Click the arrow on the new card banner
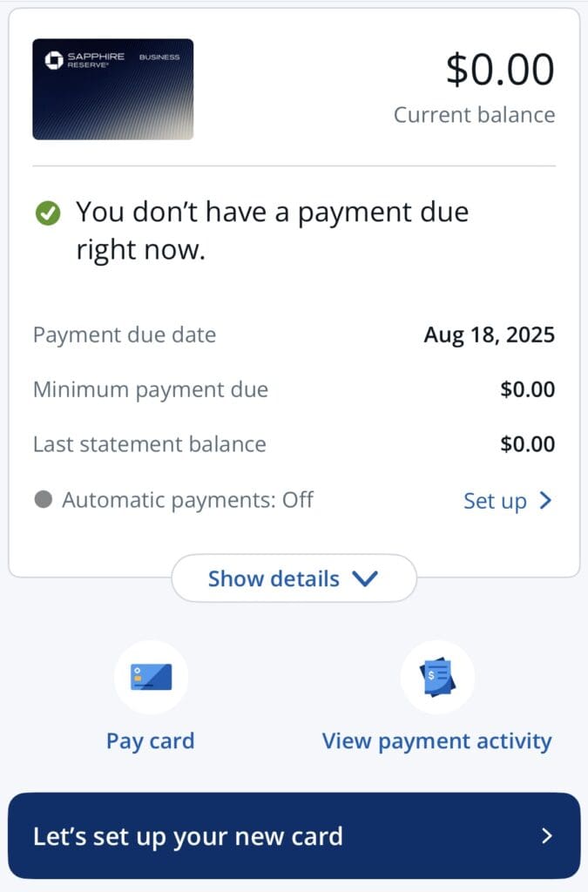 [x=547, y=836]
